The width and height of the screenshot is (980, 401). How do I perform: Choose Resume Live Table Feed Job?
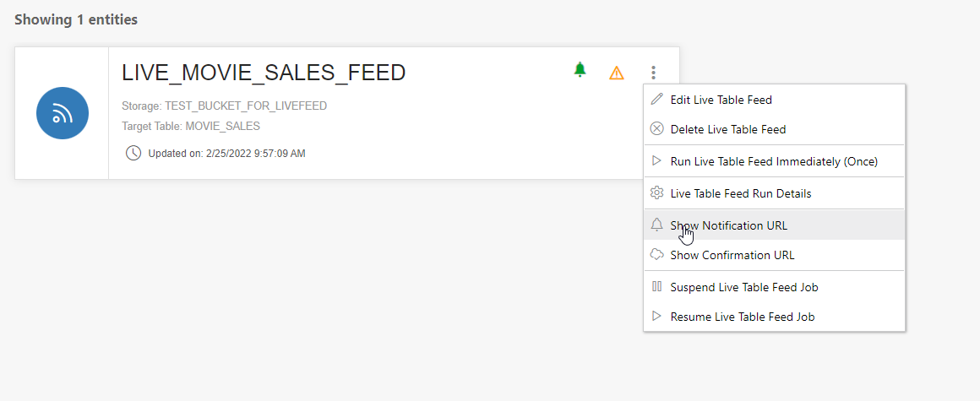(x=742, y=317)
